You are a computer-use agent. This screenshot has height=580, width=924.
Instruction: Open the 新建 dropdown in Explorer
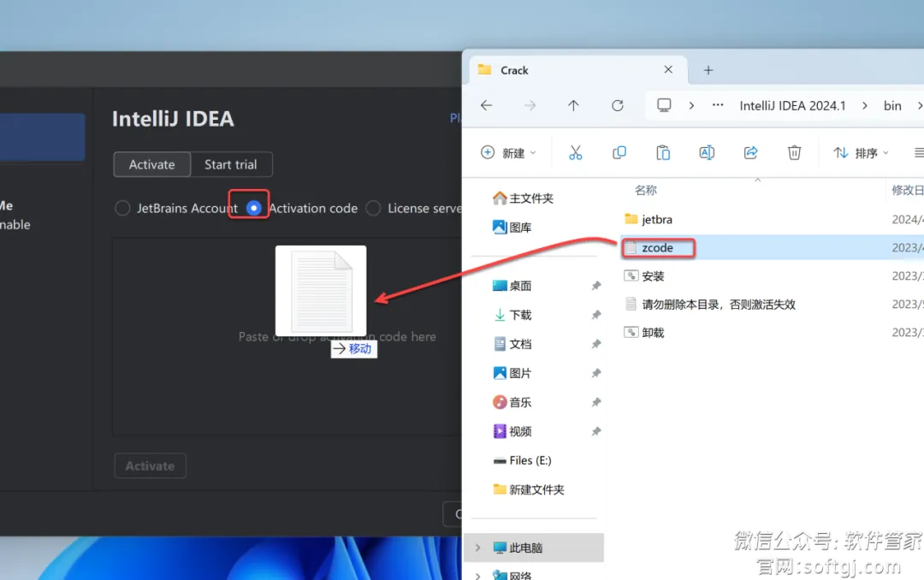coord(508,153)
